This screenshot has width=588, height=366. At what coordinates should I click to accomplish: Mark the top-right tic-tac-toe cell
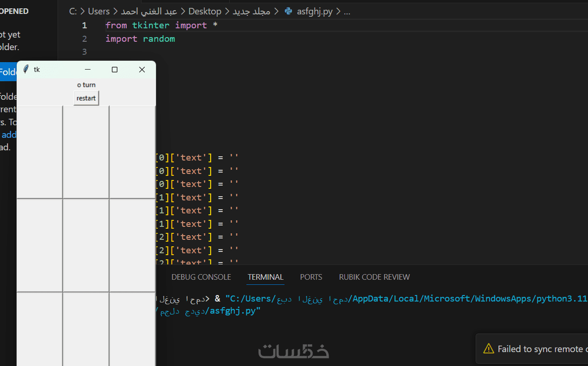coord(132,152)
